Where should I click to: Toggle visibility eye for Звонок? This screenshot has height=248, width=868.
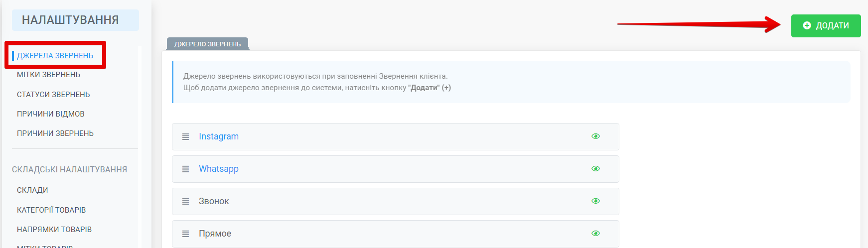[595, 201]
